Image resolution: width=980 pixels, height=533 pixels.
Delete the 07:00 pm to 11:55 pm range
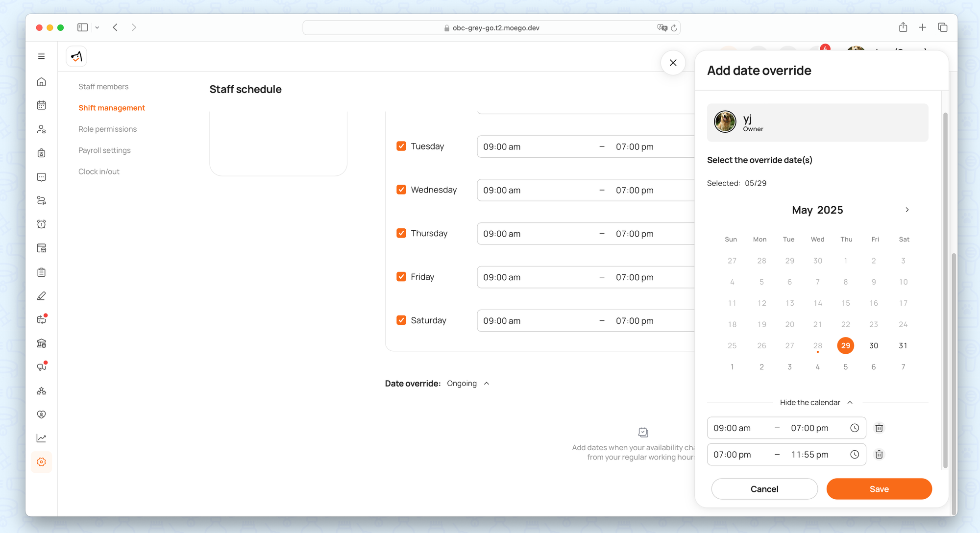(879, 455)
